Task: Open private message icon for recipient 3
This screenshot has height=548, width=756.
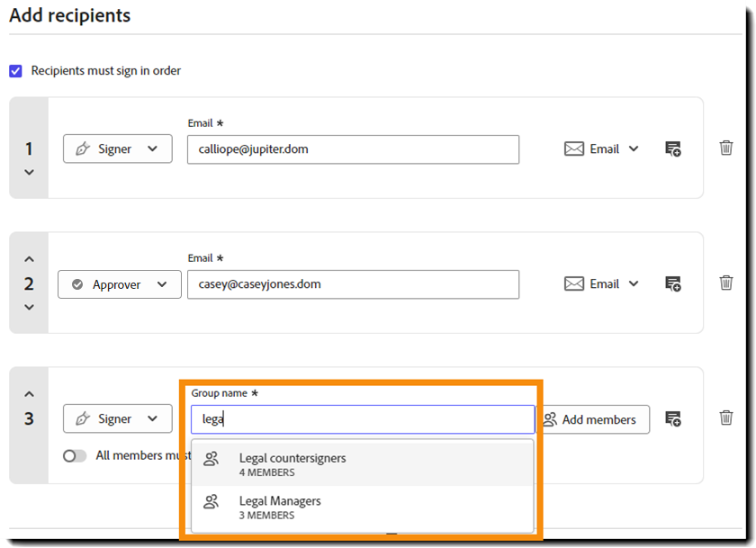Action: point(672,418)
